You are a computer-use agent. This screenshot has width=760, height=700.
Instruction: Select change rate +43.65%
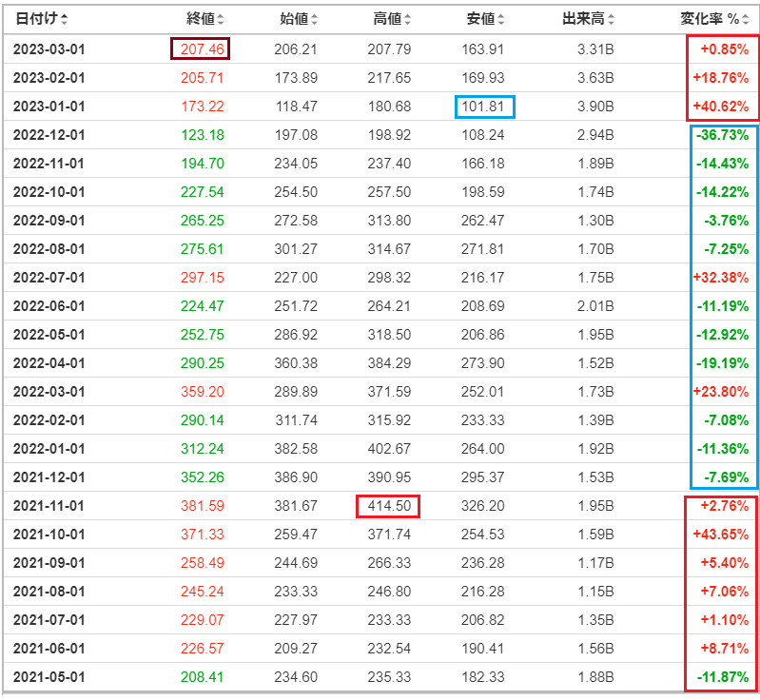pyautogui.click(x=721, y=535)
